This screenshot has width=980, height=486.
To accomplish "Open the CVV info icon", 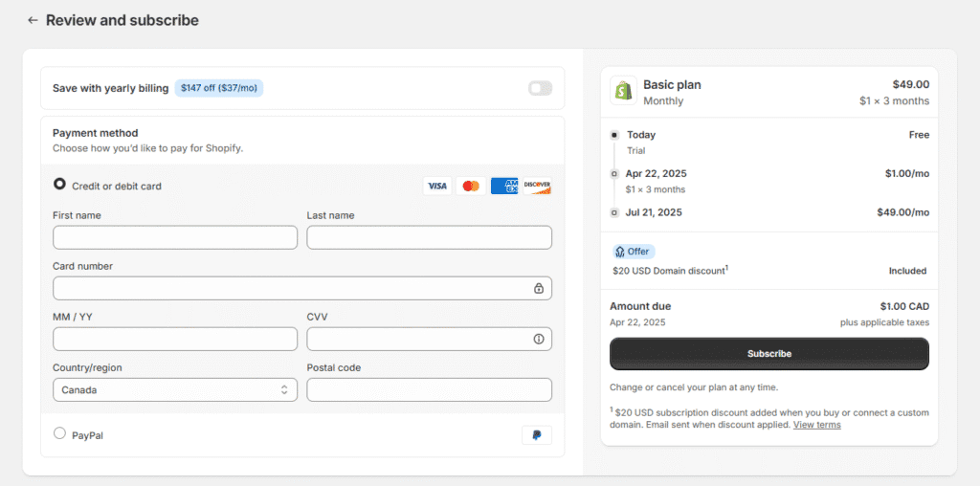I will tap(539, 340).
